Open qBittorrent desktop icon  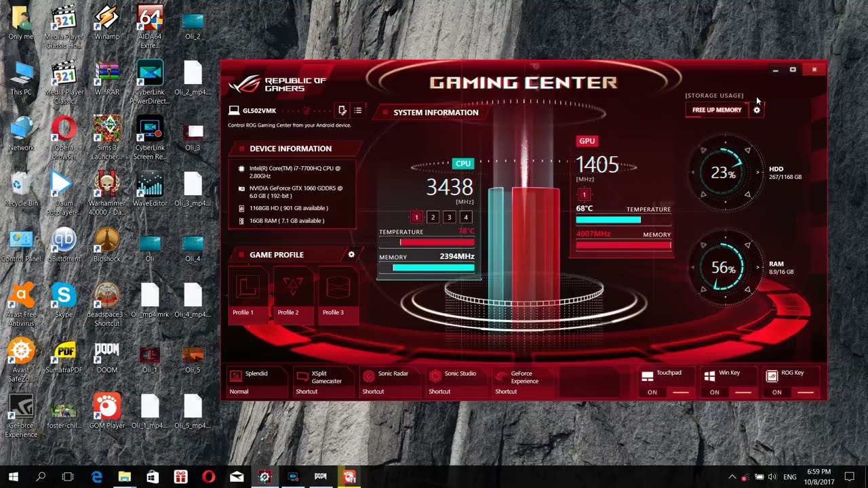(64, 245)
